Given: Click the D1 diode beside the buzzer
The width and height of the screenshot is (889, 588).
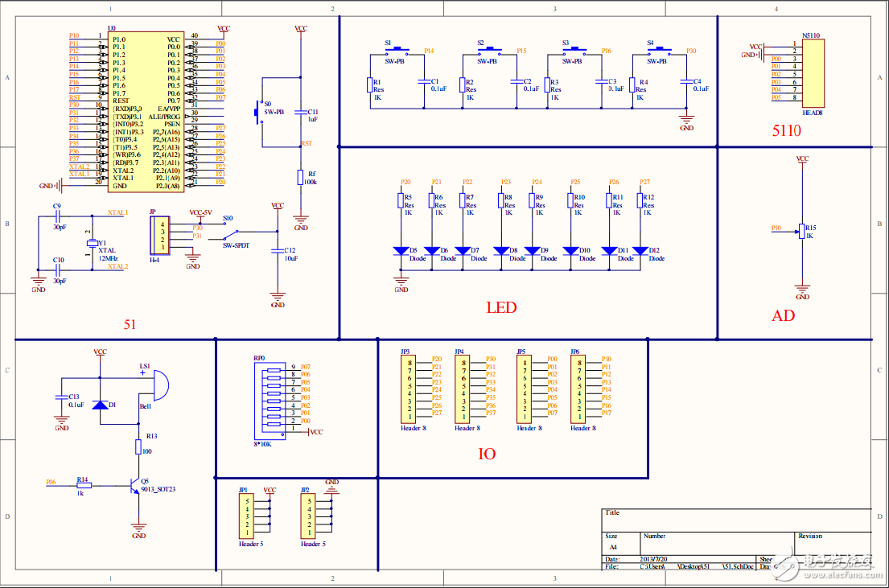Looking at the screenshot, I should (100, 405).
